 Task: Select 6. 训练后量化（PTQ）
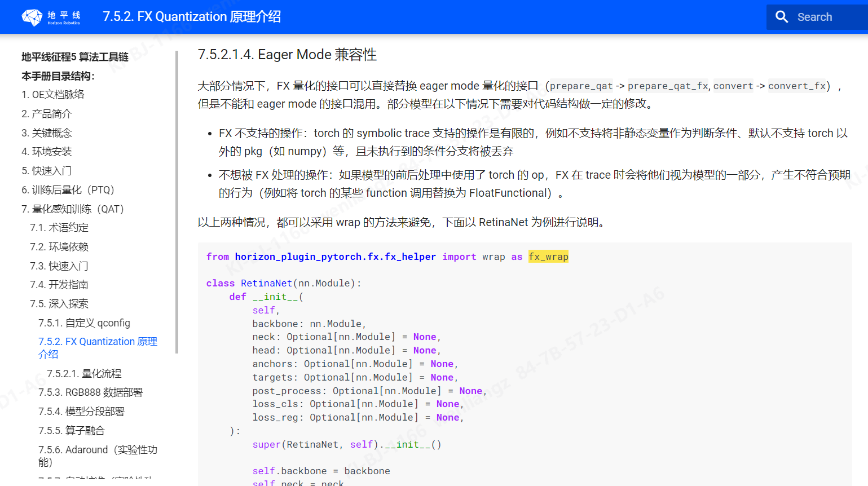(68, 190)
